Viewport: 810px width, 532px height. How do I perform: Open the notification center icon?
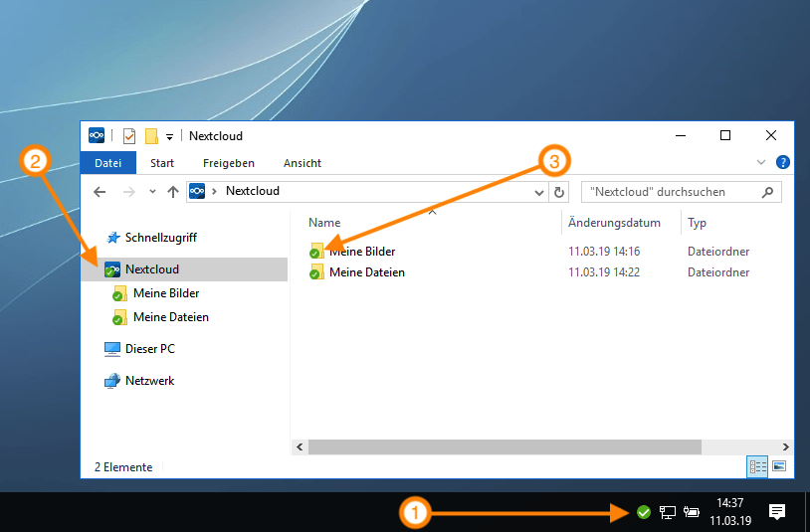coord(777,512)
